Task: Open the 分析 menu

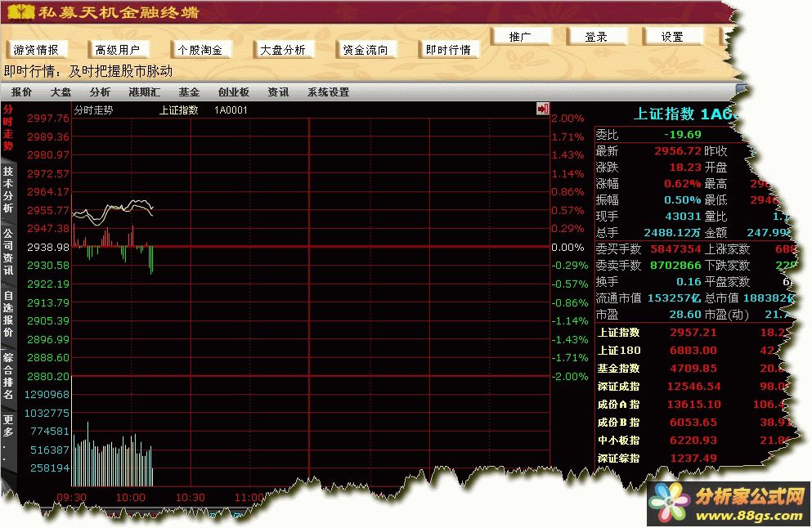Action: point(100,92)
